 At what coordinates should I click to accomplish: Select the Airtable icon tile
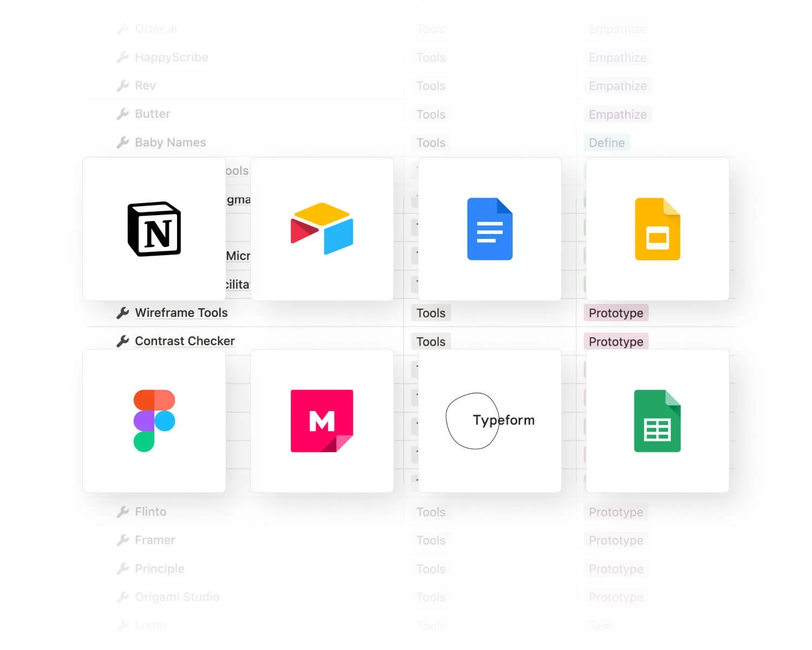pos(322,229)
